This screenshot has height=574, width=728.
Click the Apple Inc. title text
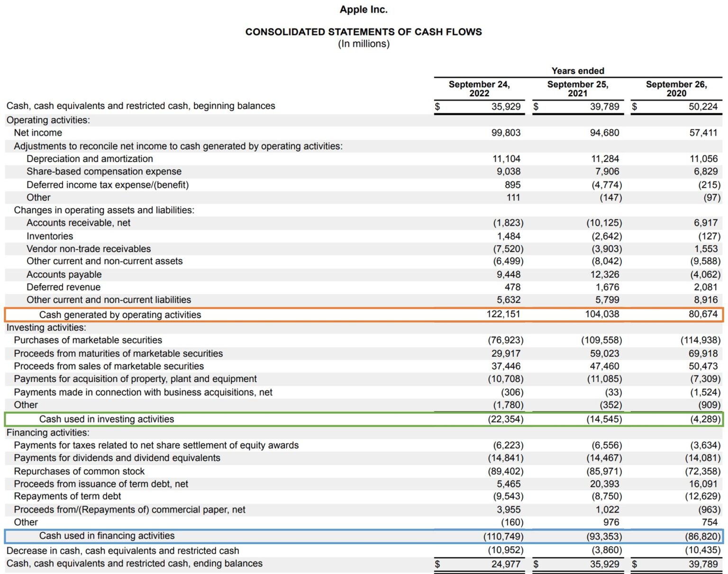click(x=364, y=9)
